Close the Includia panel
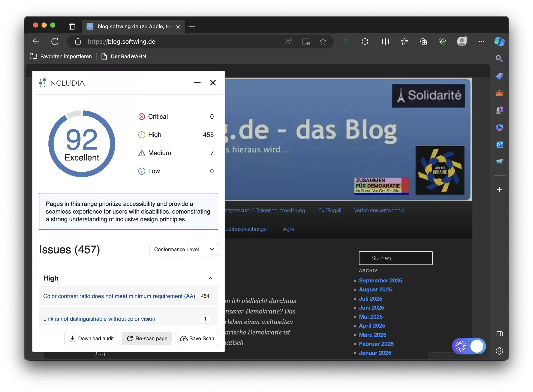The image size is (533, 392). [213, 83]
